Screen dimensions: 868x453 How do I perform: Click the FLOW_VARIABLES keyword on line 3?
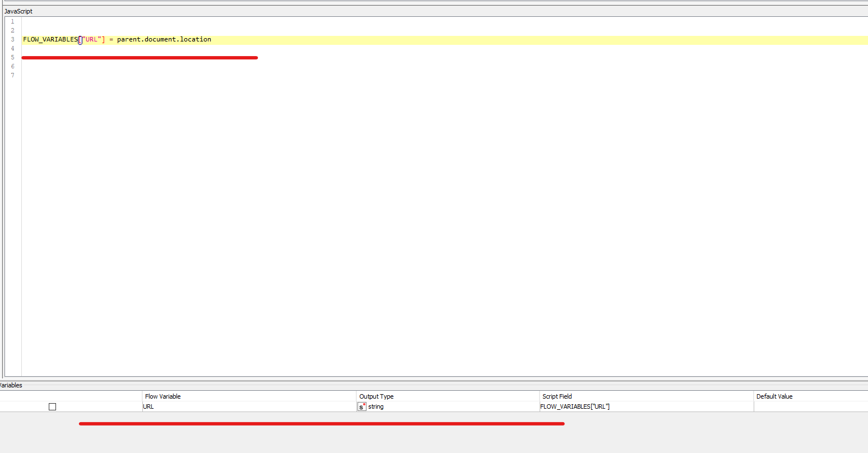point(50,39)
